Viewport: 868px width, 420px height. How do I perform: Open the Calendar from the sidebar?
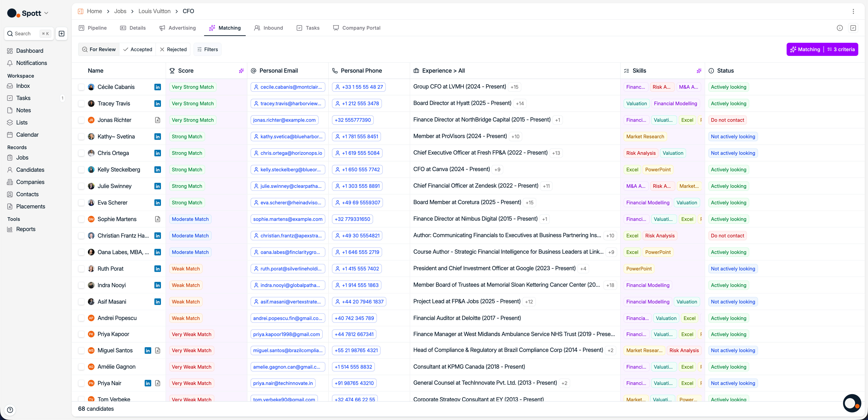[x=28, y=134]
